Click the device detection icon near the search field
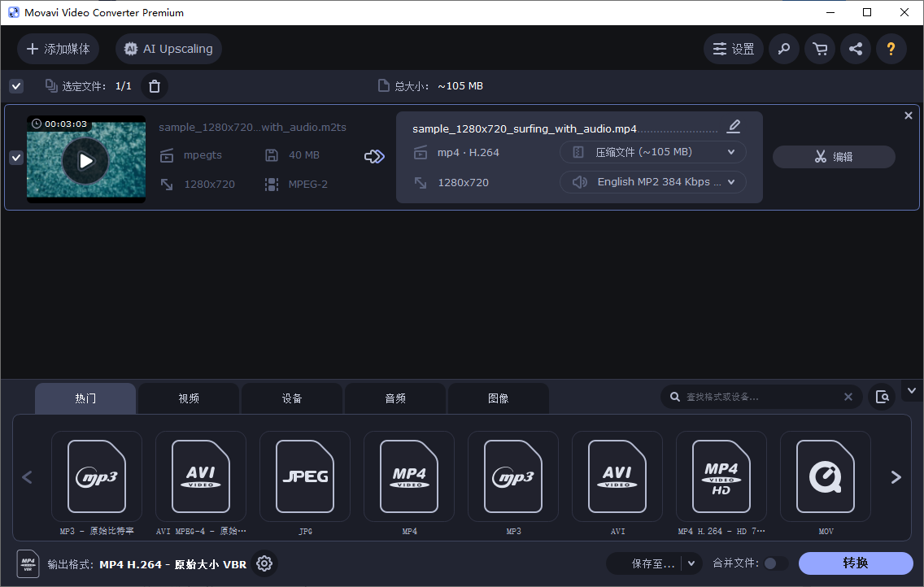Screen dimensions: 924x587 click(883, 397)
